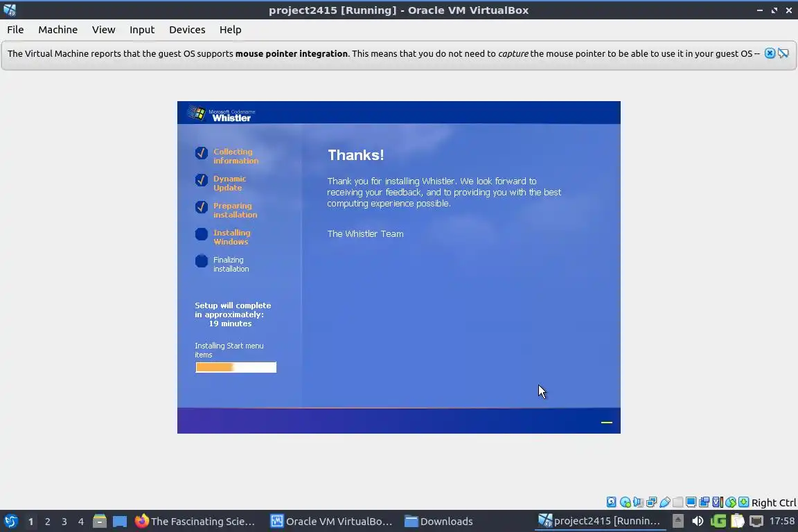Switch to workspace 1
The image size is (798, 532).
click(x=31, y=522)
